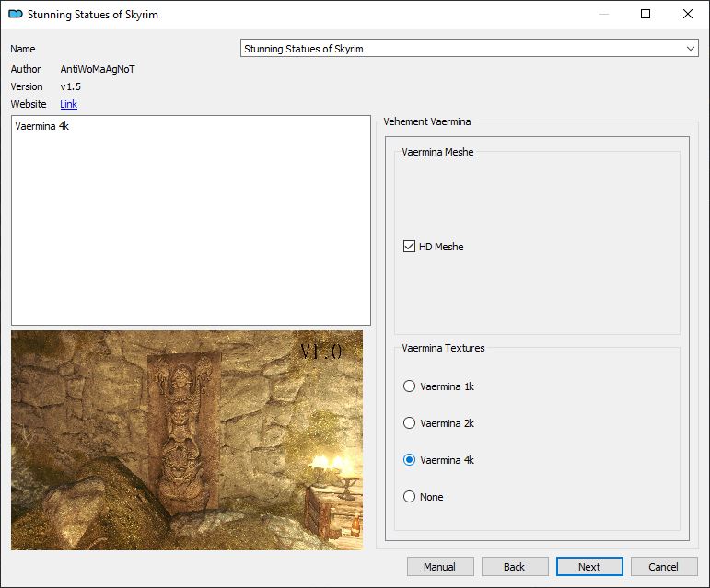710x588 pixels.
Task: Open the Name combo box dropdown arrow
Action: [690, 49]
